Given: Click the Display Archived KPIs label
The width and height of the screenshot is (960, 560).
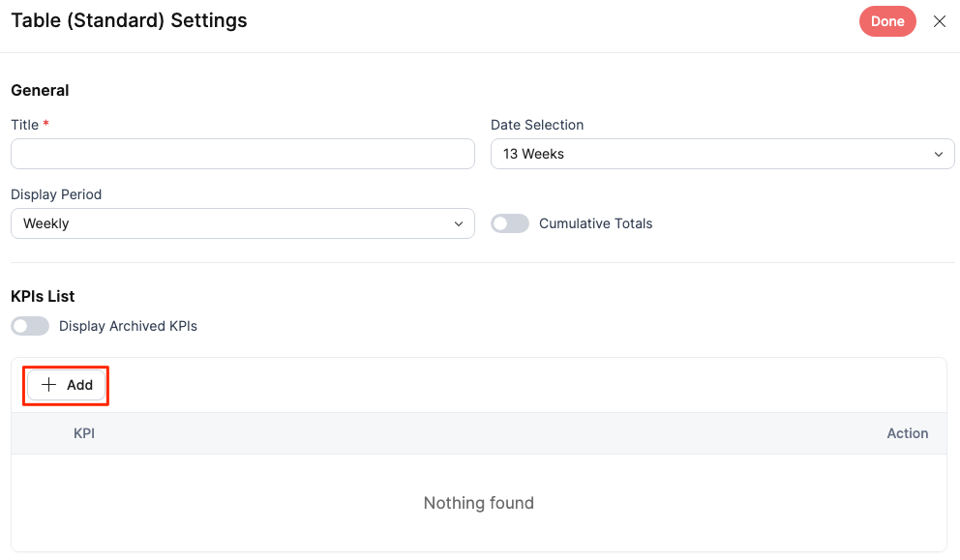Looking at the screenshot, I should (128, 326).
